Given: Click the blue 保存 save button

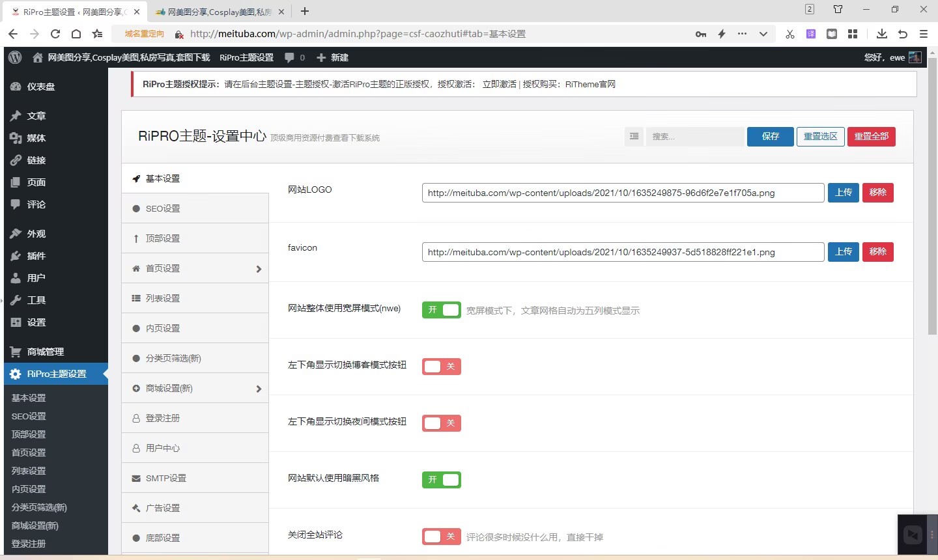Looking at the screenshot, I should (771, 136).
